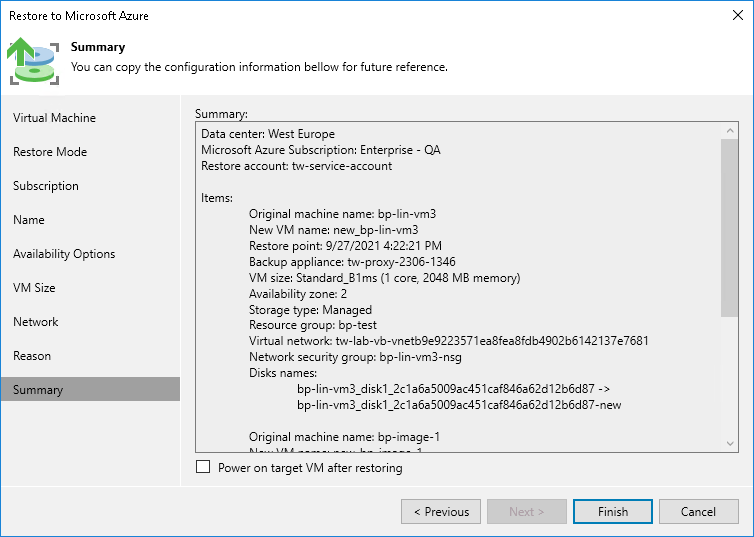
Task: Click the summary scrollbar down arrow
Action: (730, 443)
